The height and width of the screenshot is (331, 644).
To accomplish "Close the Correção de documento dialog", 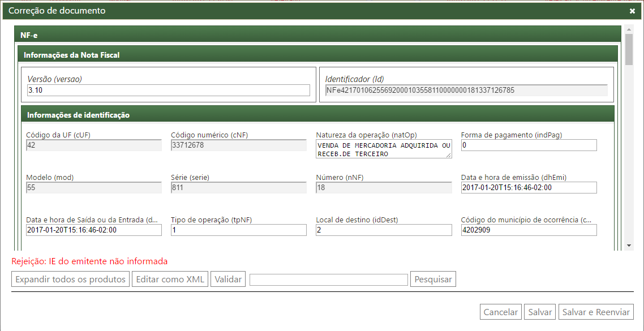I will tap(632, 11).
